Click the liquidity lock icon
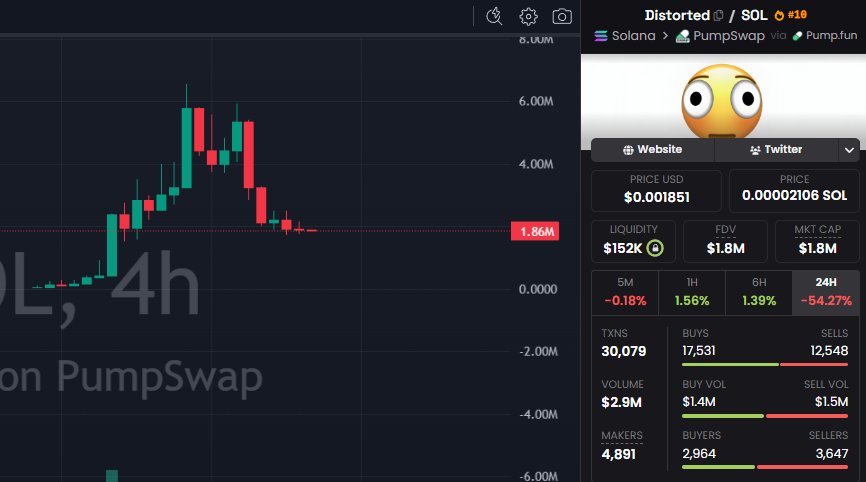866x482 pixels. point(654,247)
